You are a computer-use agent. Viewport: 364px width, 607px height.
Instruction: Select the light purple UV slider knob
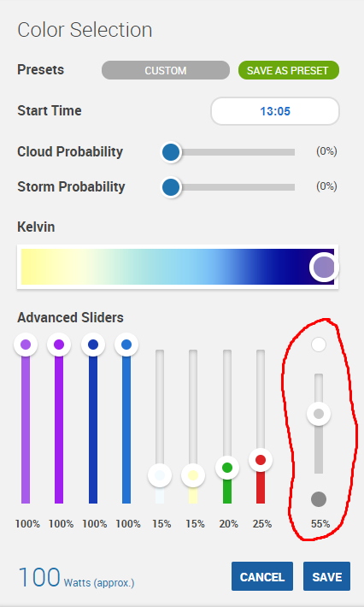[26, 345]
